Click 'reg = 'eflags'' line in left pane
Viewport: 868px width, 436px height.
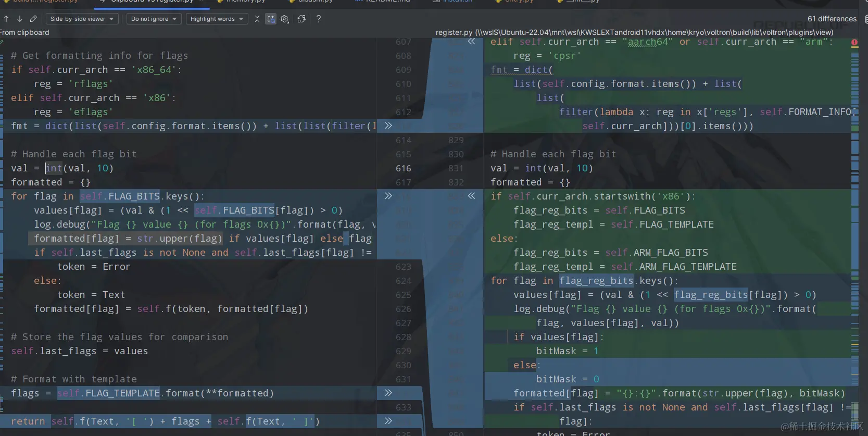pos(73,112)
